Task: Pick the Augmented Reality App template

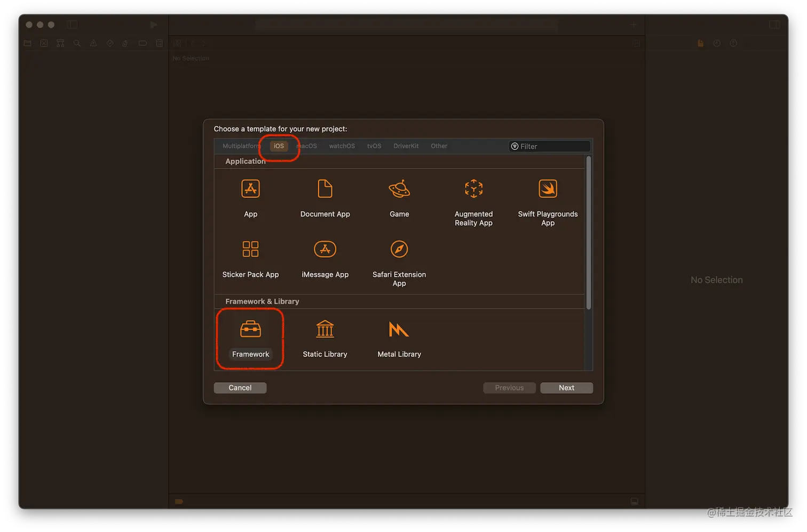Action: [473, 203]
